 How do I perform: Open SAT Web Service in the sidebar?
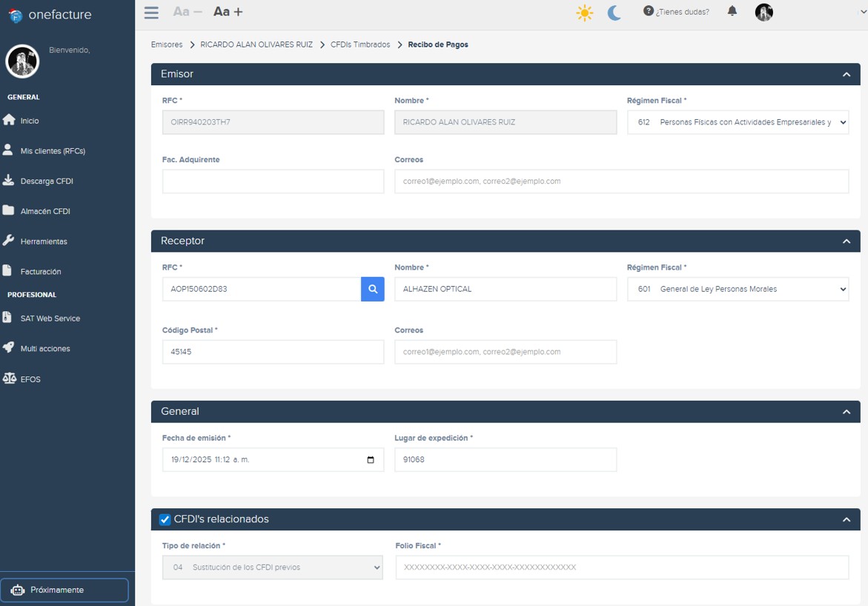click(50, 319)
